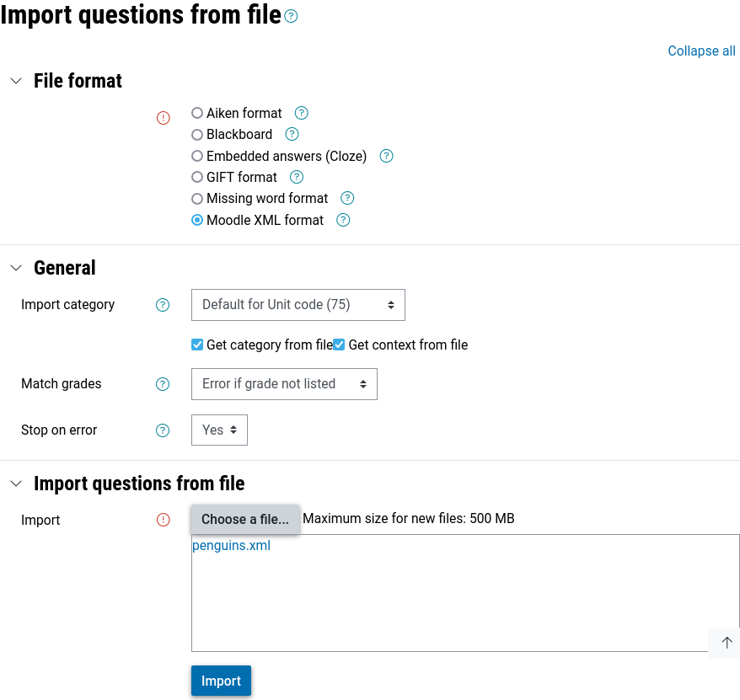Uncheck Get category from file
Image resolution: width=740 pixels, height=700 pixels.
(x=197, y=345)
